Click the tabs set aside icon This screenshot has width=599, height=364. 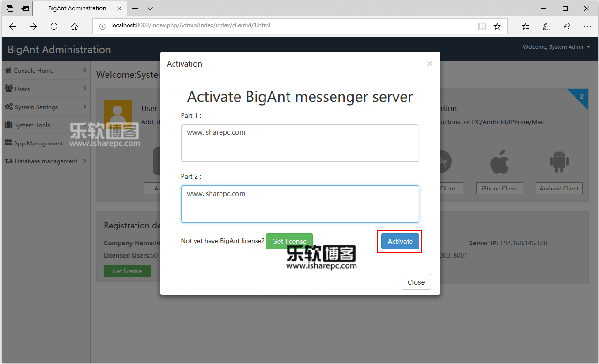click(10, 8)
